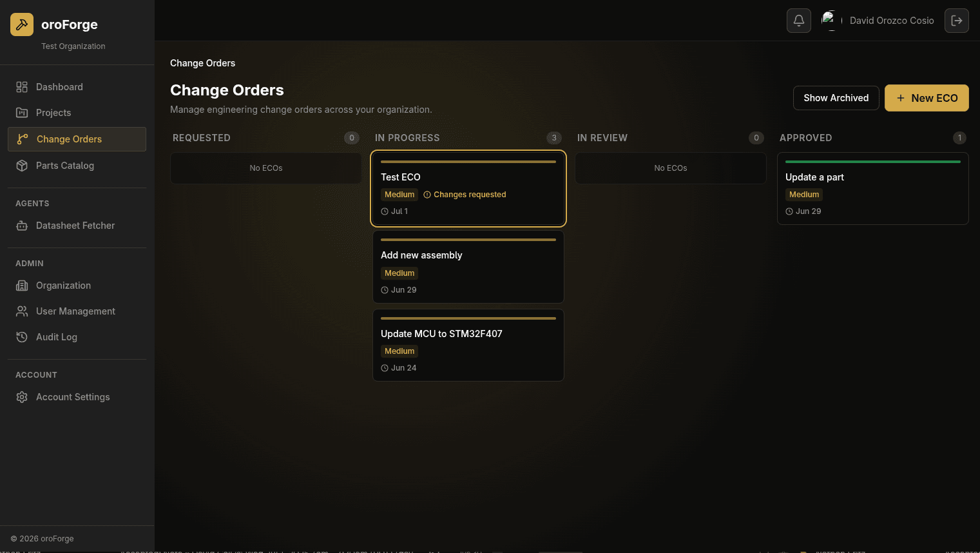Click the In Review count badge
The height and width of the screenshot is (553, 980).
pyautogui.click(x=756, y=138)
